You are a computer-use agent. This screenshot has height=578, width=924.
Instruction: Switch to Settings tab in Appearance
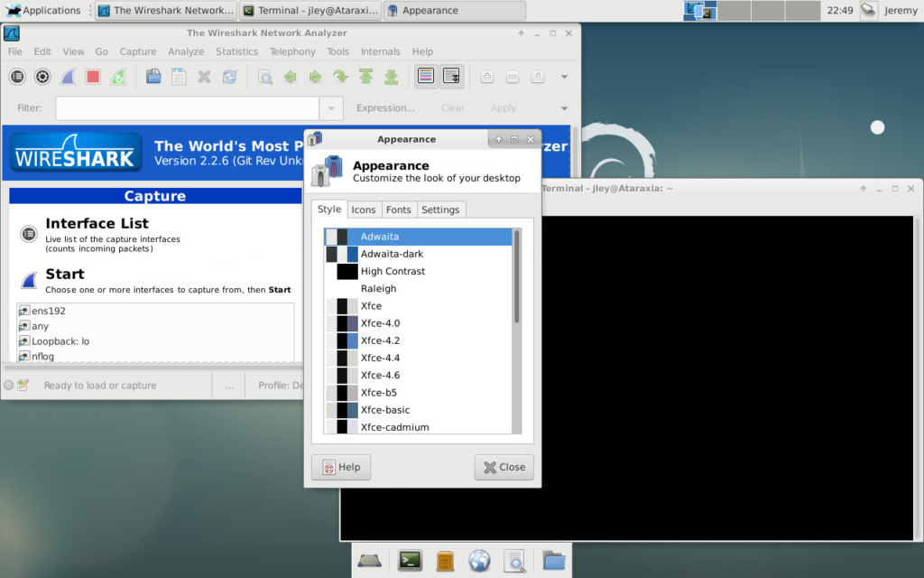(440, 210)
